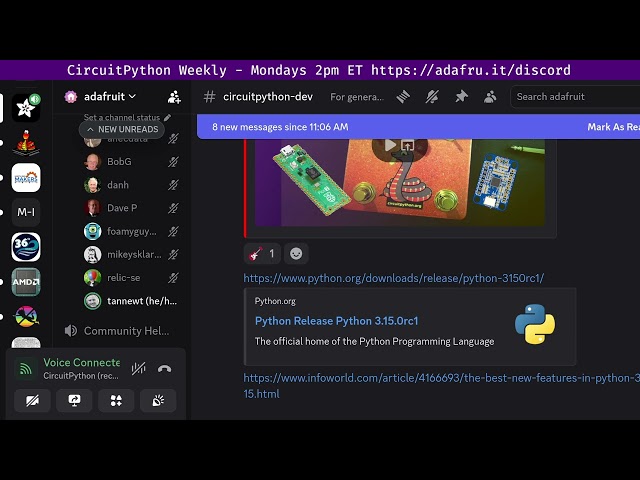Click the Python logo thumbnail
Screen dimensions: 640x480
[x=535, y=324]
